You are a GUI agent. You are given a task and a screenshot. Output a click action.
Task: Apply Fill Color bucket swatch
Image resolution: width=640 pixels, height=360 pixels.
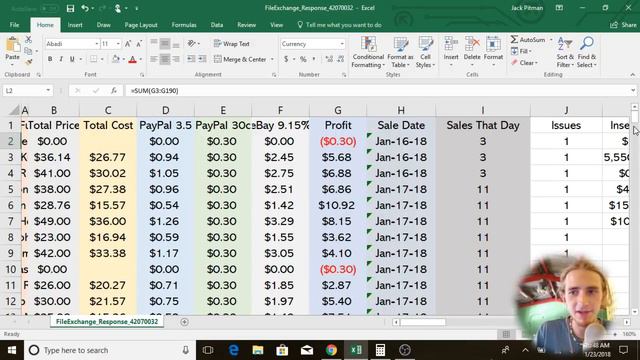[116, 59]
